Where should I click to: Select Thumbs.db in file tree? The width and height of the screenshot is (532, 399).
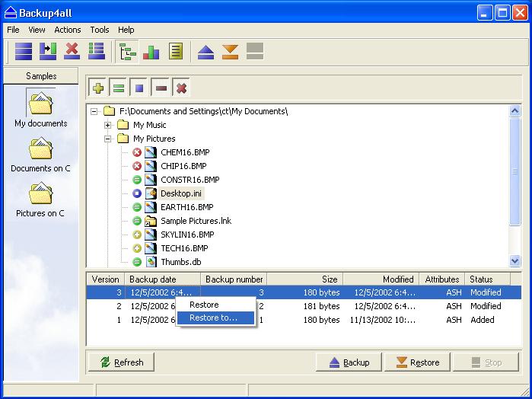coord(181,262)
